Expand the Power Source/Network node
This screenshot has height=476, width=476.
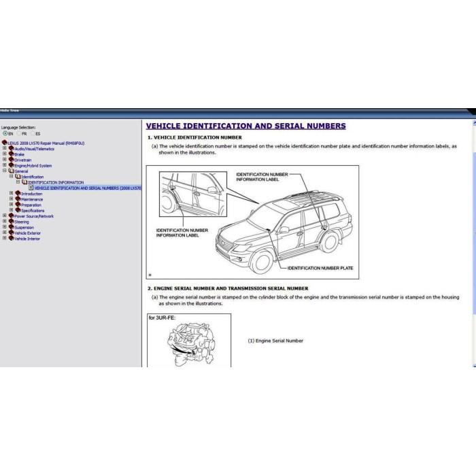click(x=5, y=216)
